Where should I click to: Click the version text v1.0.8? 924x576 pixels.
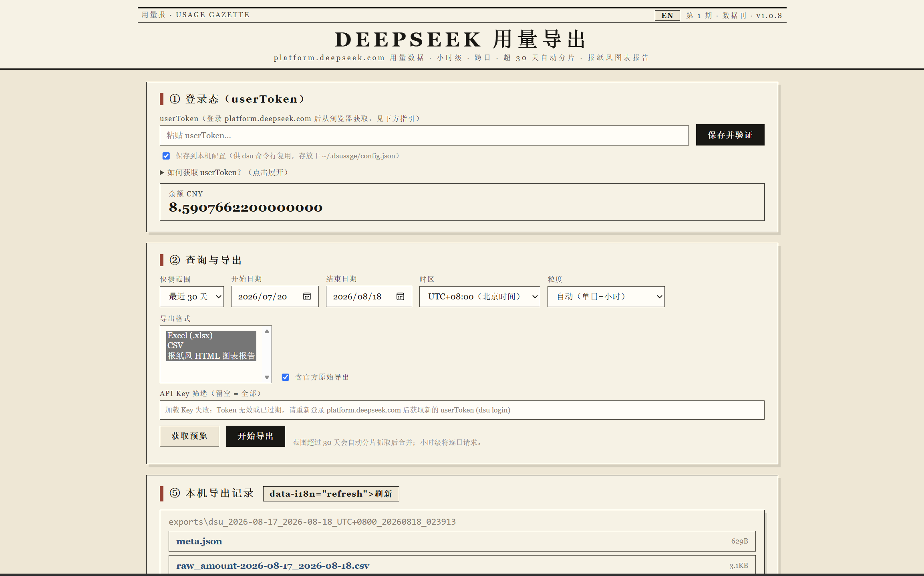tap(769, 16)
